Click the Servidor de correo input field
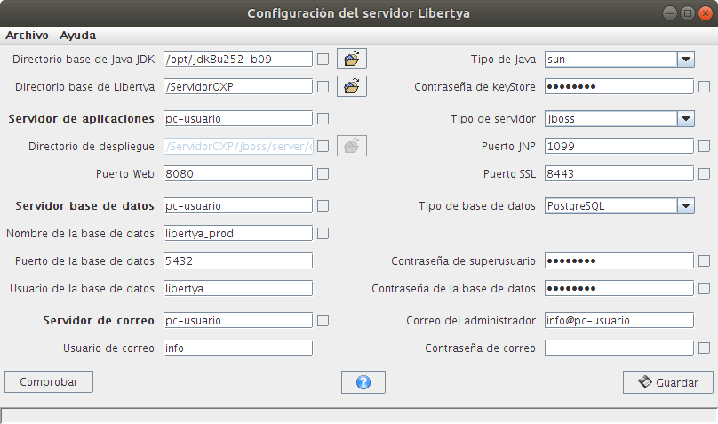This screenshot has width=718, height=424. pos(238,321)
